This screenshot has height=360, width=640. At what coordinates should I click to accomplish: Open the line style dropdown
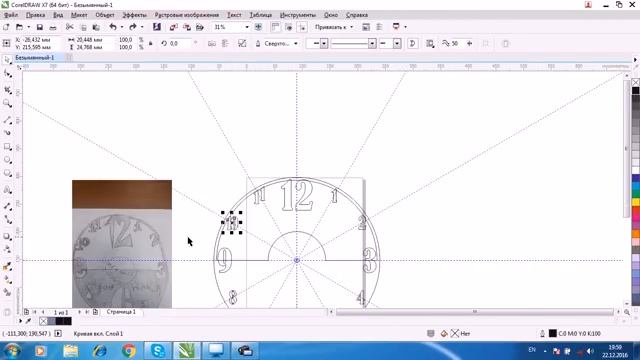[372, 43]
